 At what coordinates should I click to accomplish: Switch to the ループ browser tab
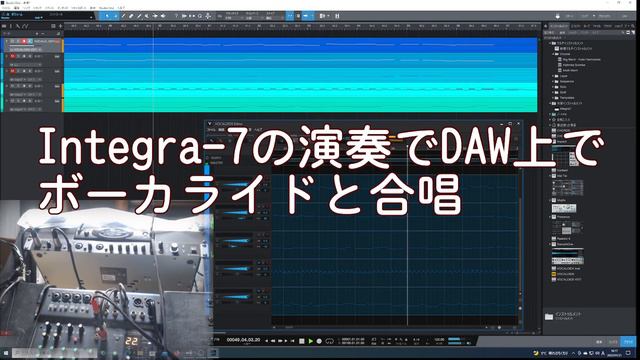[x=587, y=26]
